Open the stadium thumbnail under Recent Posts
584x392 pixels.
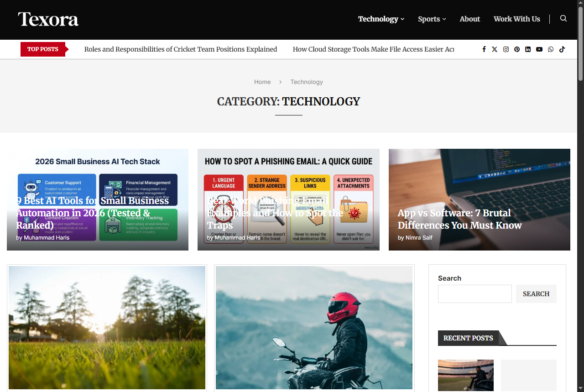tap(466, 375)
